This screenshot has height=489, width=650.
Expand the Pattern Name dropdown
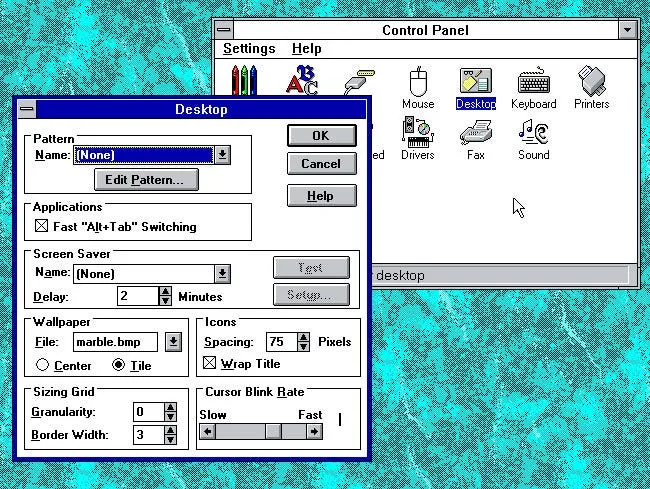222,155
